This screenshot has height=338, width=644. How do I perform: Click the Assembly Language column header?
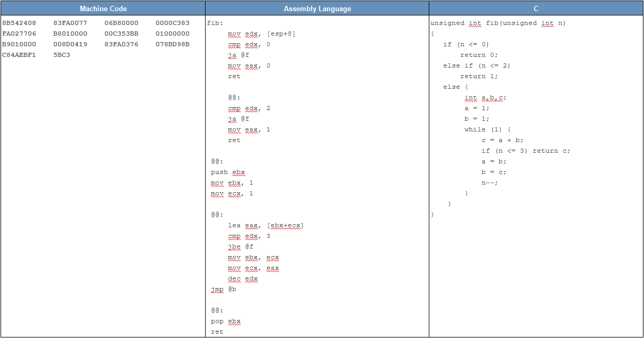coord(317,9)
